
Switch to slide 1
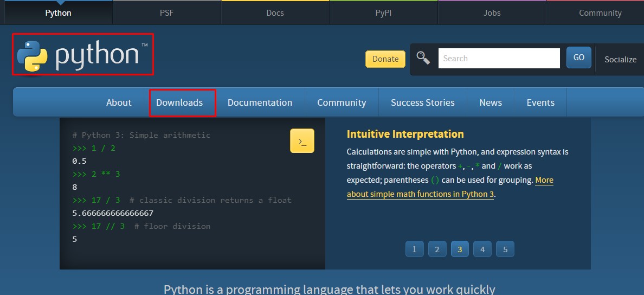tap(414, 249)
